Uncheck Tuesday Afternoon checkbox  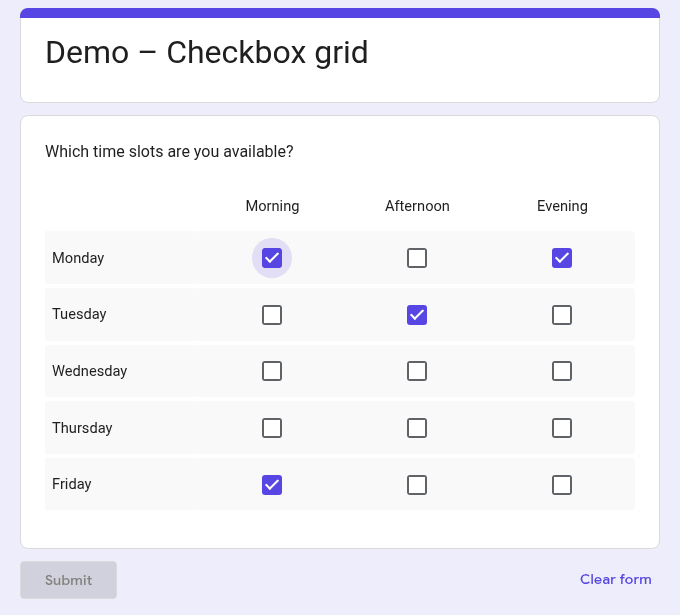pyautogui.click(x=417, y=315)
